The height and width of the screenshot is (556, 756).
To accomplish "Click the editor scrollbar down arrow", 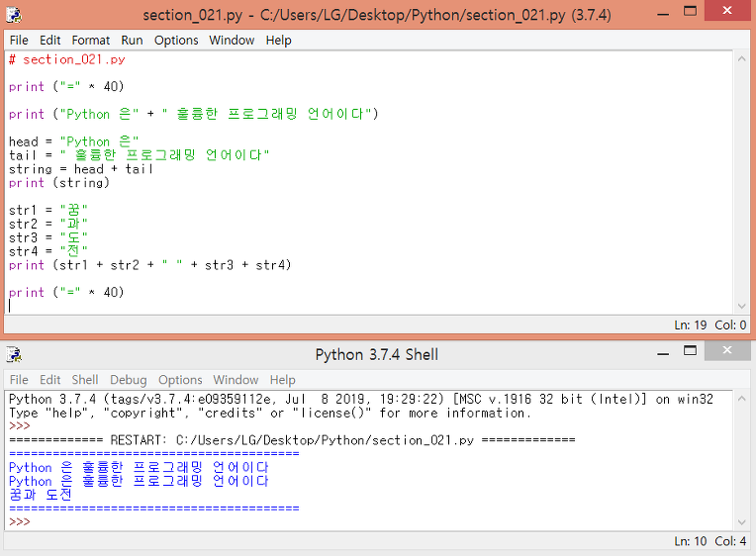I will (741, 307).
